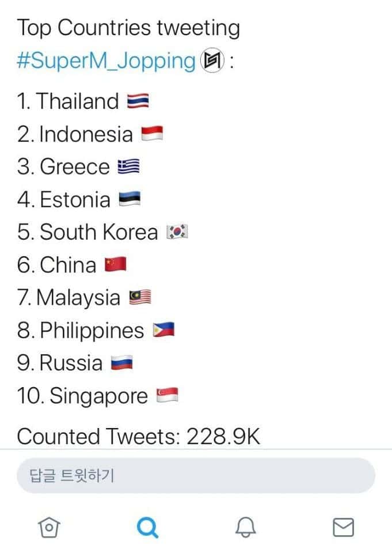Tap the Russia flag emoji
The height and width of the screenshot is (553, 392).
pos(121,363)
